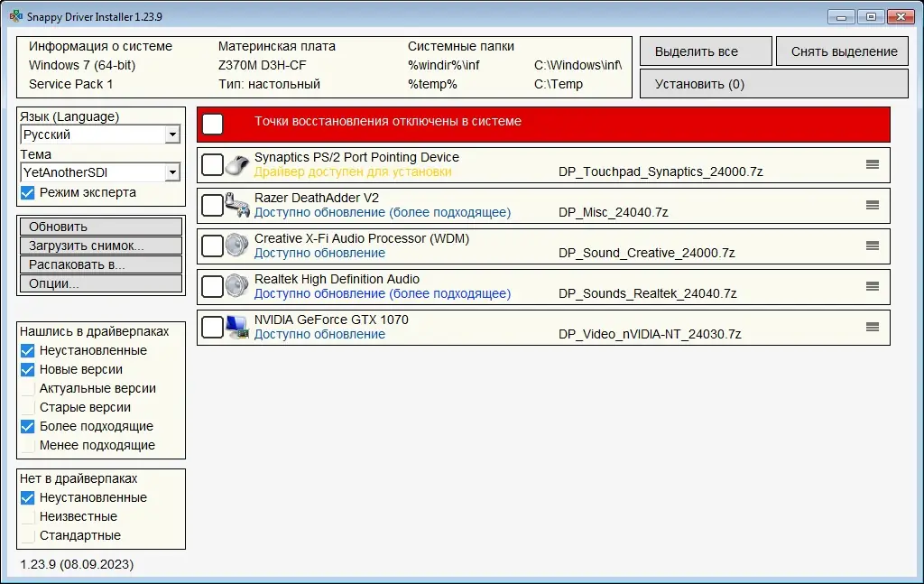Check the restore points warning banner checkbox
This screenshot has height=584, width=924.
215,124
